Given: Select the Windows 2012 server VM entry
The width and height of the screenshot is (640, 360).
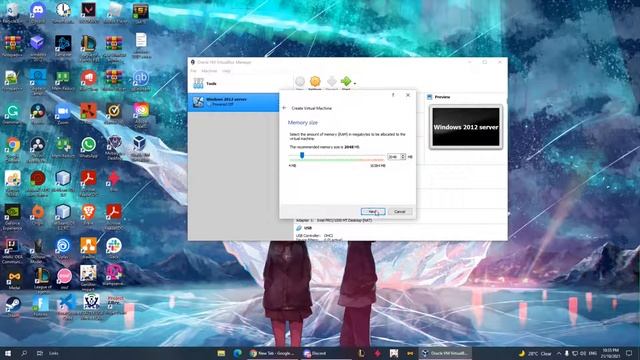Looking at the screenshot, I should (x=233, y=102).
